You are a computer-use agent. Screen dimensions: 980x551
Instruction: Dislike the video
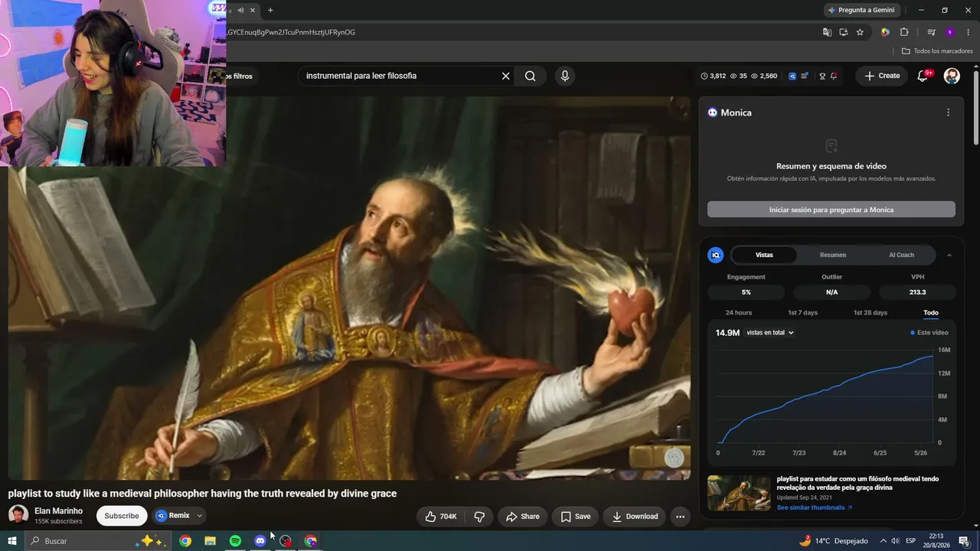479,517
